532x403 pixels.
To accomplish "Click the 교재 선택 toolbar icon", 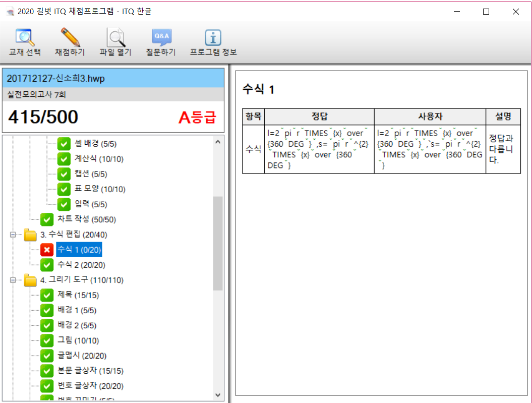I will (x=24, y=38).
